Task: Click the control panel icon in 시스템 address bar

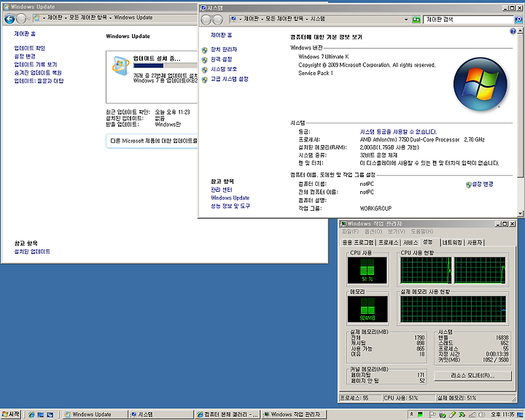Action: point(233,19)
